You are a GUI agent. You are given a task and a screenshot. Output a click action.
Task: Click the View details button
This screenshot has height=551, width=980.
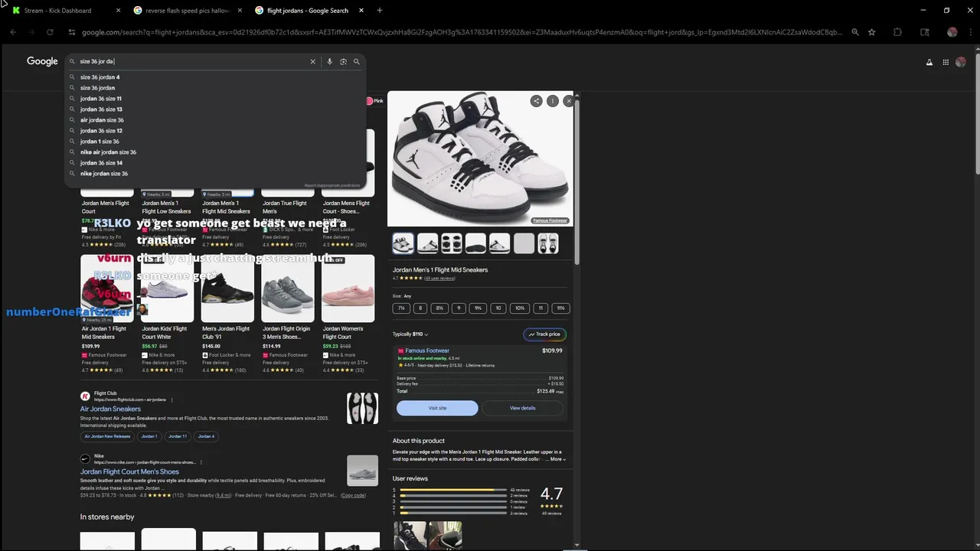click(523, 408)
